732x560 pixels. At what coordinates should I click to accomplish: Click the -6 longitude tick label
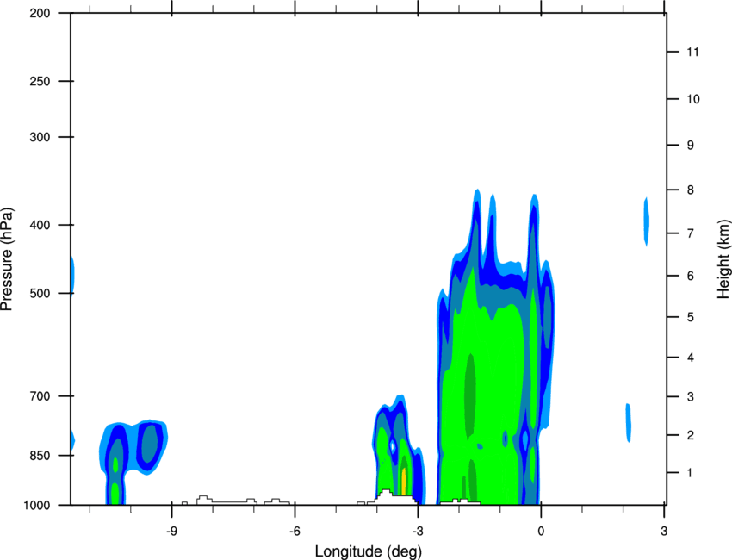tap(295, 532)
